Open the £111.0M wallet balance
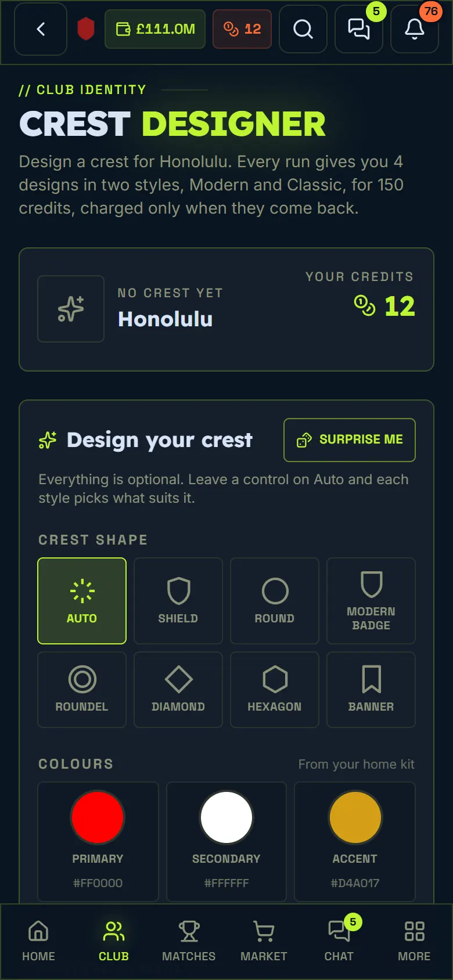 [155, 29]
